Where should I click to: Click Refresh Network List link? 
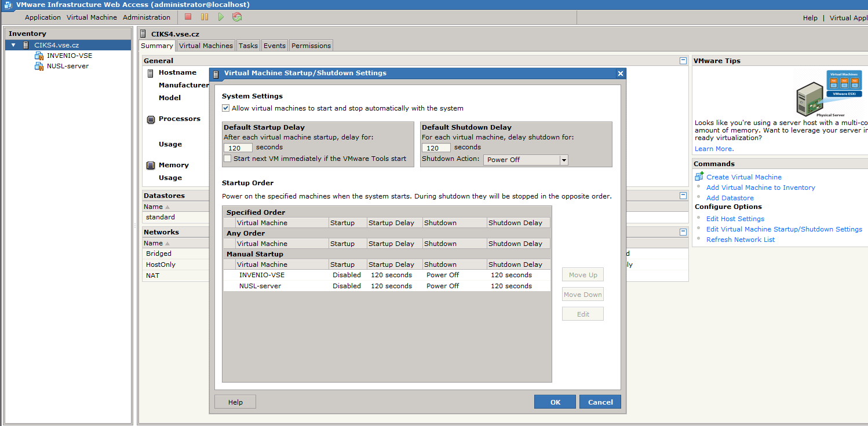coord(741,240)
